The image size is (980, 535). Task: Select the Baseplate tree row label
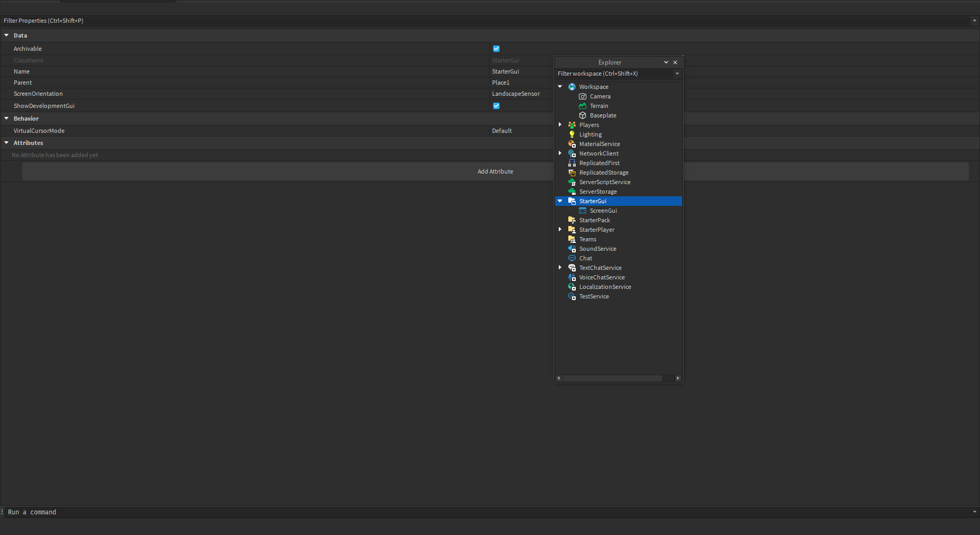[x=603, y=115]
